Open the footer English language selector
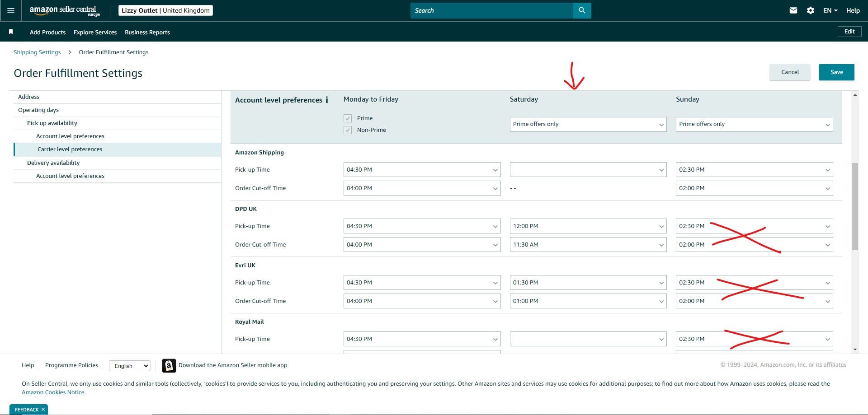This screenshot has height=415, width=868. tap(130, 366)
